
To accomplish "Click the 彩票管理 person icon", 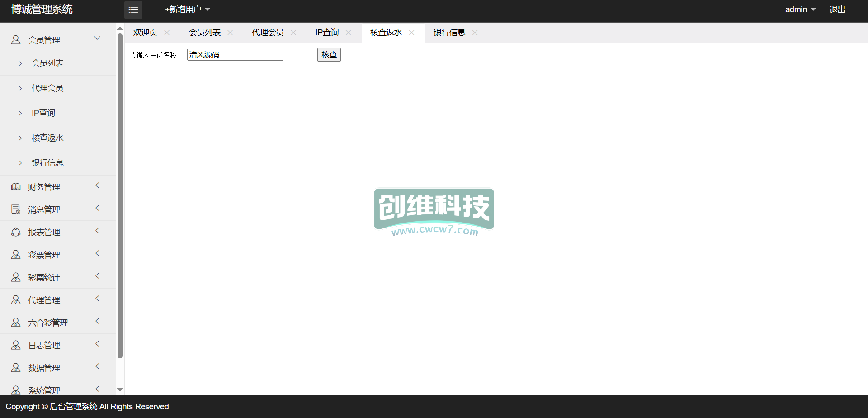I will [x=16, y=255].
